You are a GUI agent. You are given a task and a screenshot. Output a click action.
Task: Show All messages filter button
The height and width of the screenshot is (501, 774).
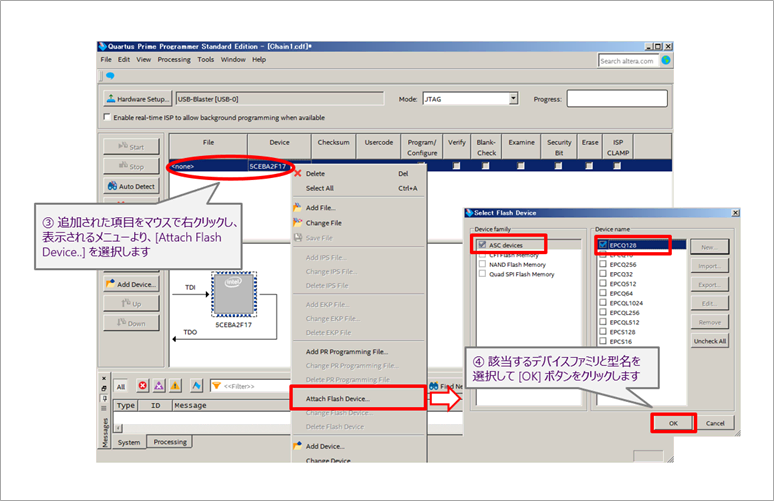tap(121, 386)
